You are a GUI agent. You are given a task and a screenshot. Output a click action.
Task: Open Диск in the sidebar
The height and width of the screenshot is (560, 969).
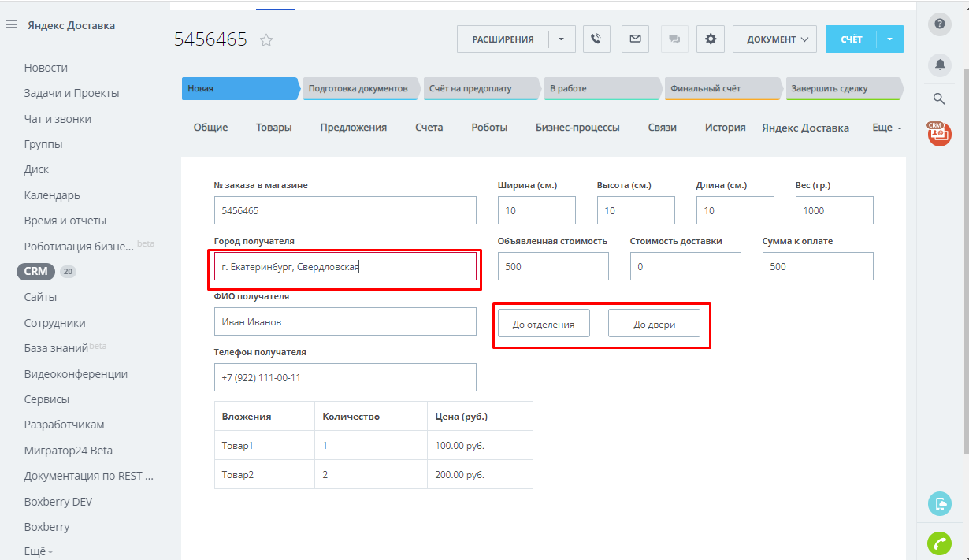click(x=36, y=169)
